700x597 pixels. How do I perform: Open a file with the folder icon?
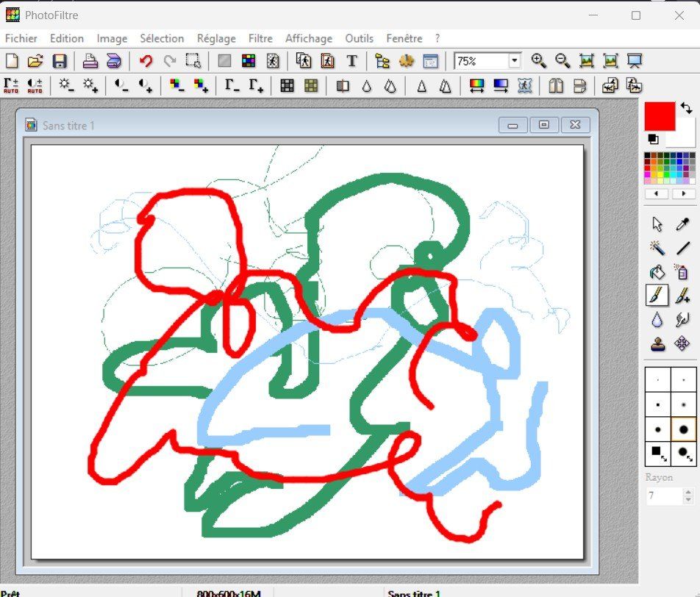[x=35, y=61]
